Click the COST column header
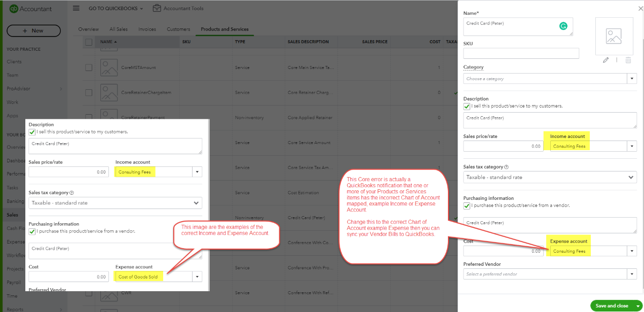 [435, 42]
